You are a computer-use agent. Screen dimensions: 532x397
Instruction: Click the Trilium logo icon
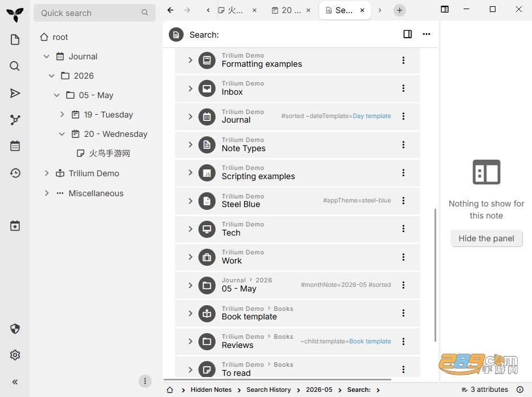coord(15,15)
